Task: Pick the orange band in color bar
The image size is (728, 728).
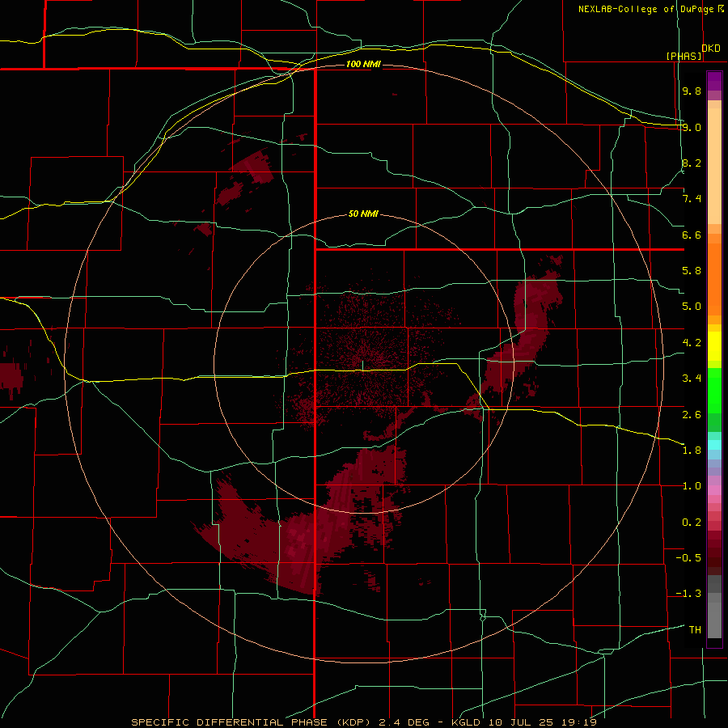Action: coord(714,279)
